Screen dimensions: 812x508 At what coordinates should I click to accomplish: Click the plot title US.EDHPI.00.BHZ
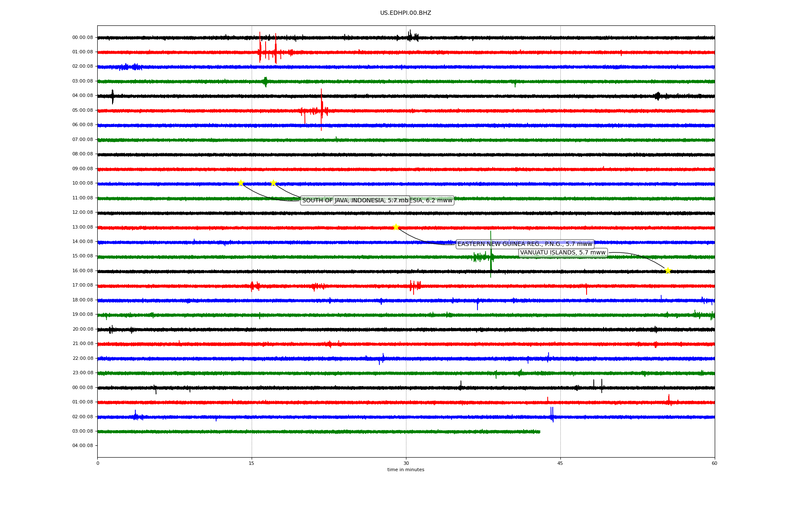pyautogui.click(x=405, y=13)
